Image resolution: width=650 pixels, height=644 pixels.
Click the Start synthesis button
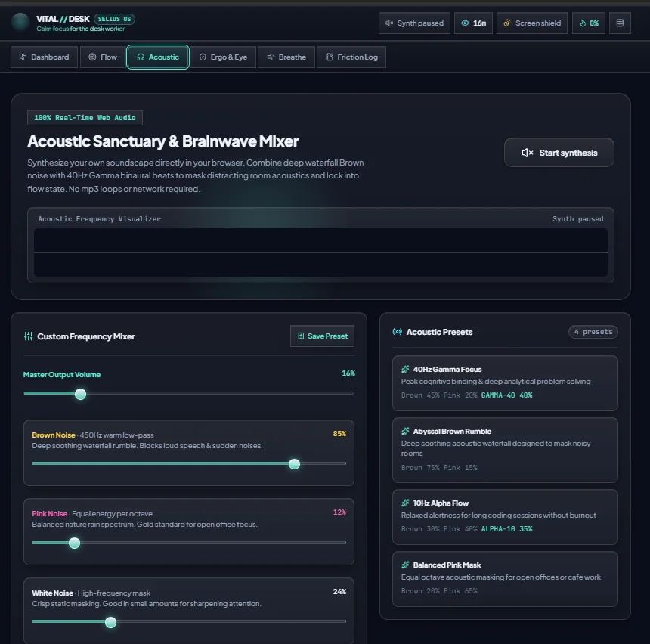(x=559, y=153)
